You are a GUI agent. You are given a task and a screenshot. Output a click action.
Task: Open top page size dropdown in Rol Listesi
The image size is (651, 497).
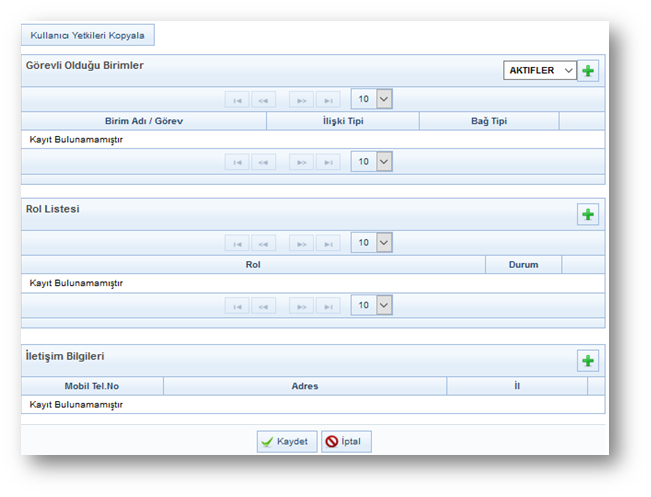pyautogui.click(x=372, y=243)
